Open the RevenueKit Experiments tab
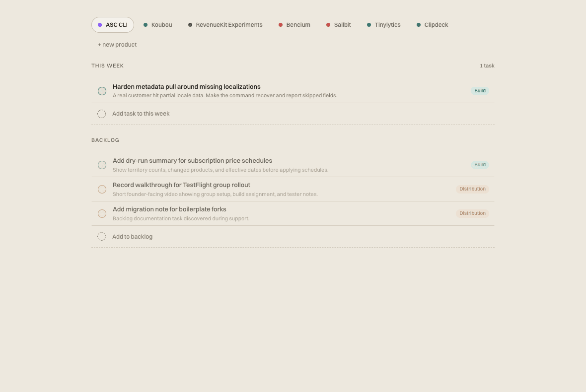 click(x=225, y=25)
